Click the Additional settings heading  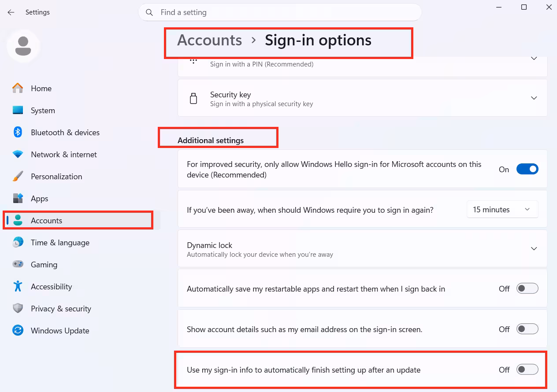[x=211, y=140]
